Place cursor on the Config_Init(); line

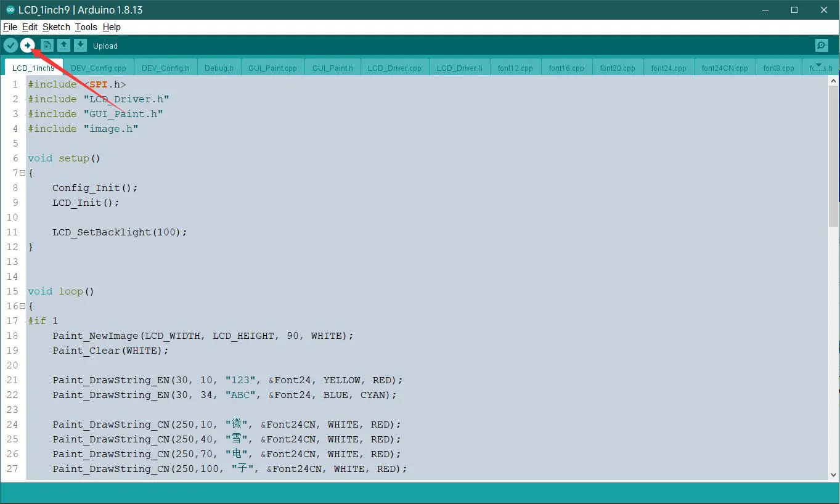point(95,188)
